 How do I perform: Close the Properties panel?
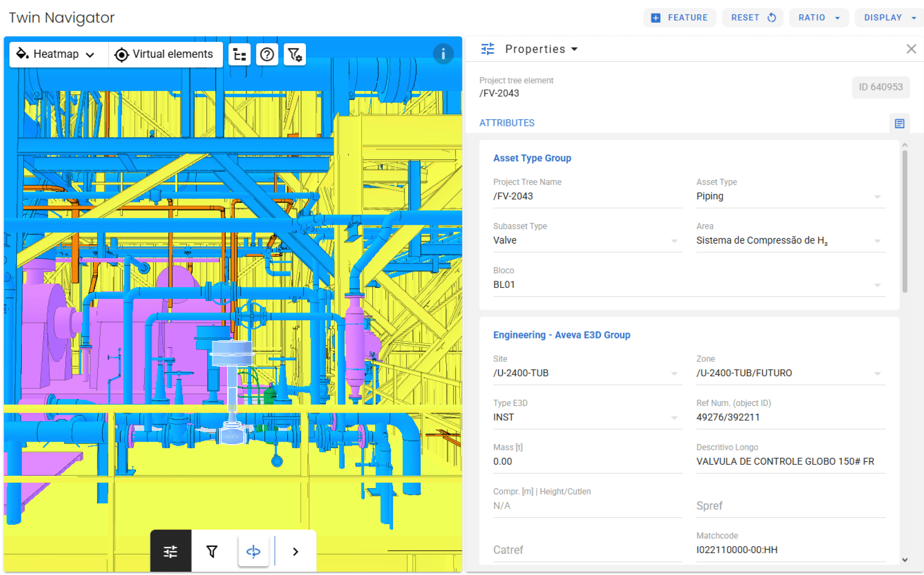tap(911, 49)
